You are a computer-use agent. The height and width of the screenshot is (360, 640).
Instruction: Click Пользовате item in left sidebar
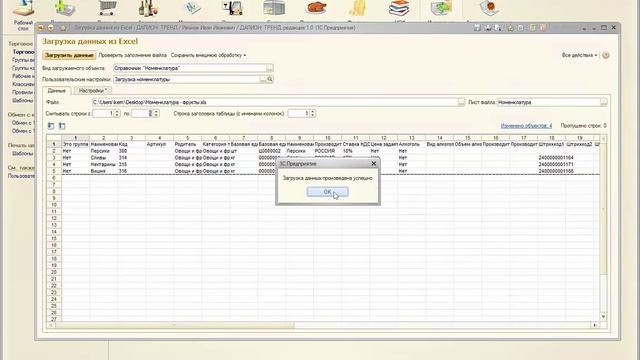pos(21,176)
